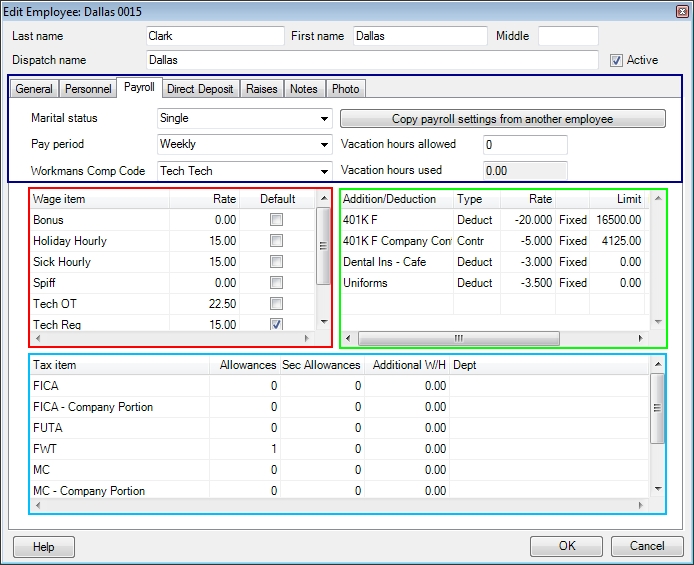Screen dimensions: 694x565
Task: Click the deduction list scroll left arrow
Action: (348, 338)
